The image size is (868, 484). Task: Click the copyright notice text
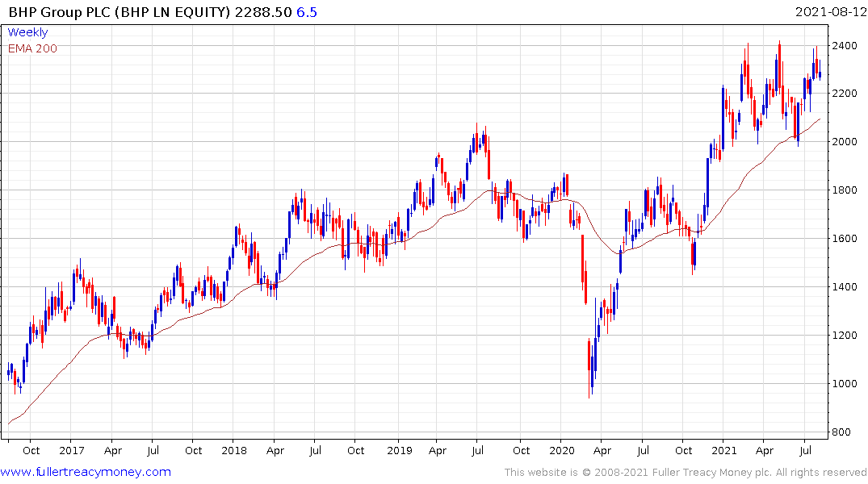pyautogui.click(x=686, y=473)
